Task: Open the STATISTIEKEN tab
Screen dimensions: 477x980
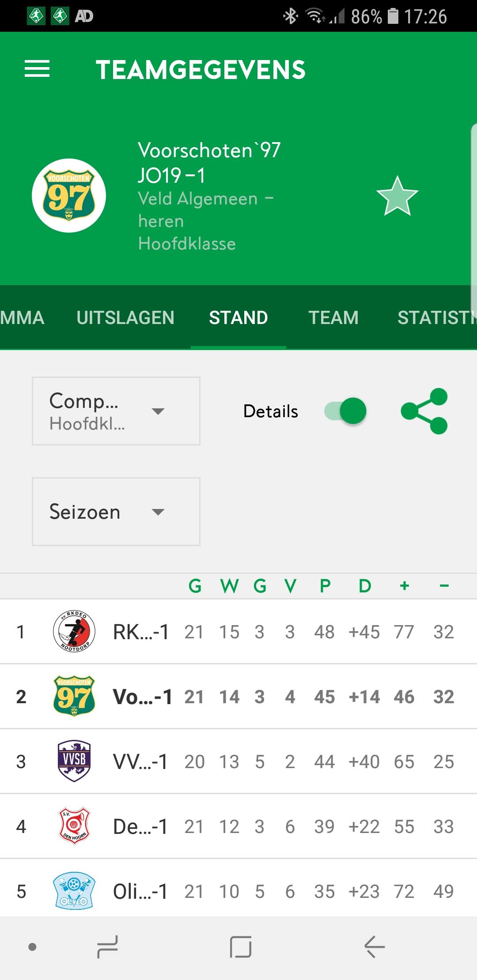Action: coord(437,318)
